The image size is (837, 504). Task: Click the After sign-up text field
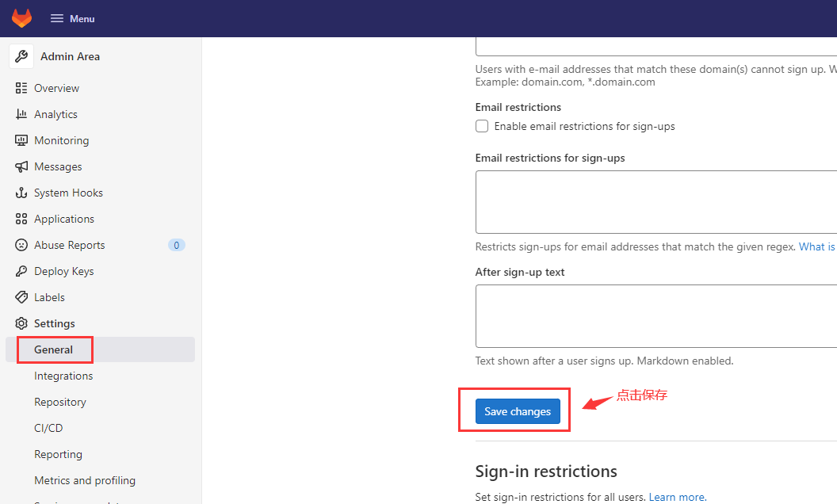click(656, 316)
